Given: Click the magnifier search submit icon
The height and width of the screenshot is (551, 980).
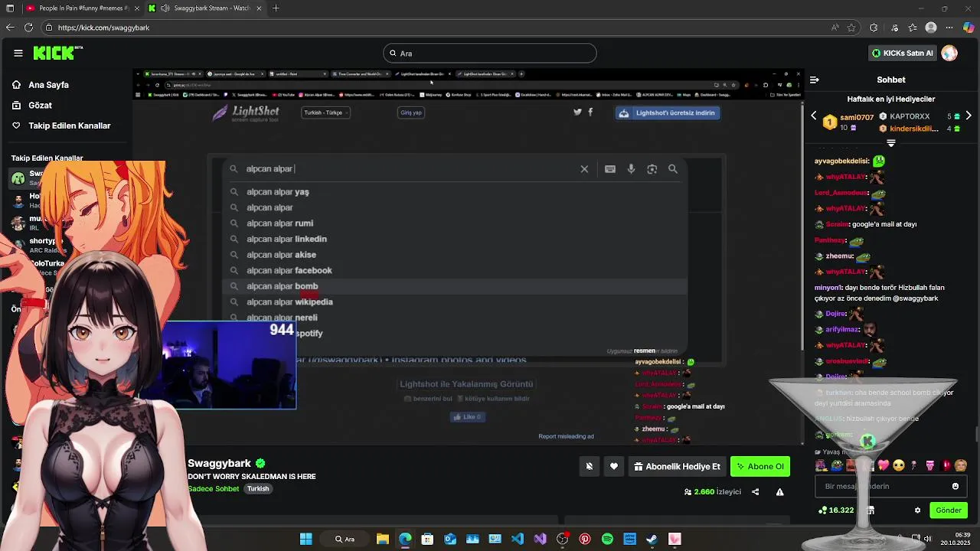Looking at the screenshot, I should click(x=673, y=169).
